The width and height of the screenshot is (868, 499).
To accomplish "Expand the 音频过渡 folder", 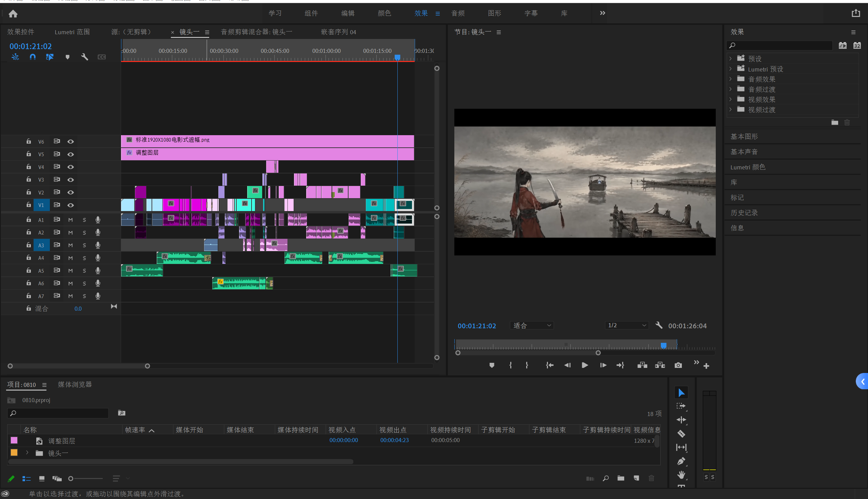I will (730, 89).
